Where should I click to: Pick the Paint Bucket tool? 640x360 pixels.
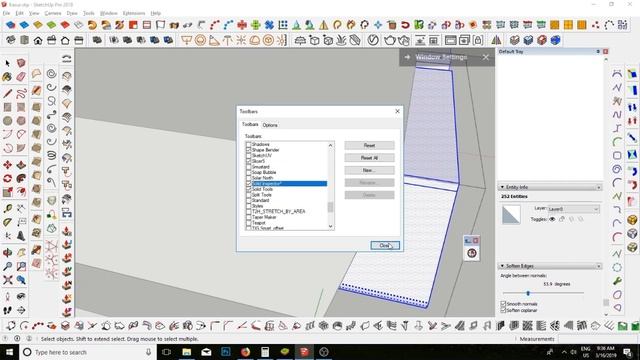tap(7, 77)
